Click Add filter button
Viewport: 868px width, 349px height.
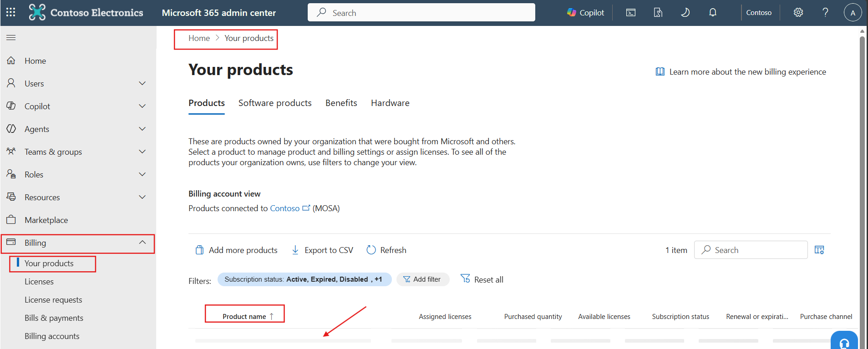click(423, 279)
